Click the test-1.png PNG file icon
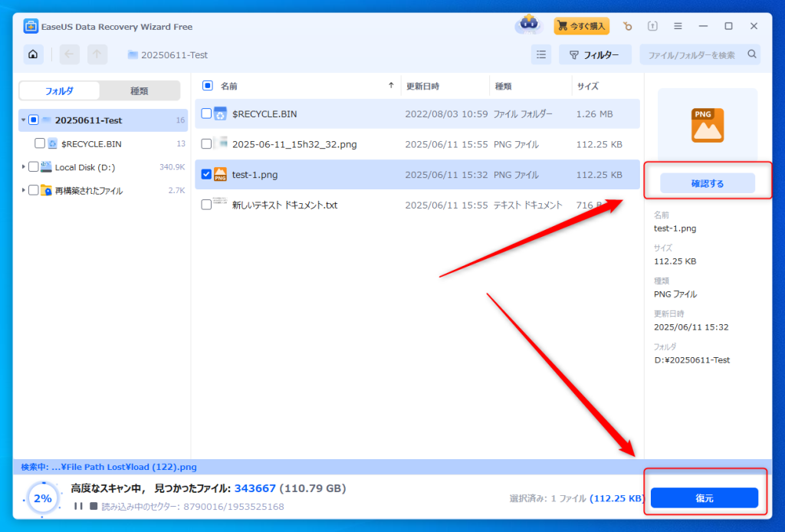785x532 pixels. [220, 174]
